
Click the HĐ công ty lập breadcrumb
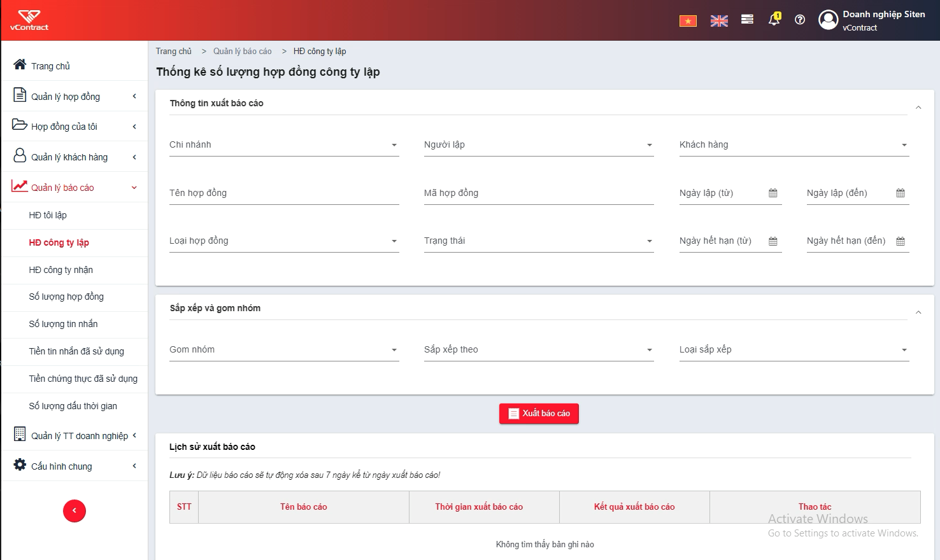320,52
